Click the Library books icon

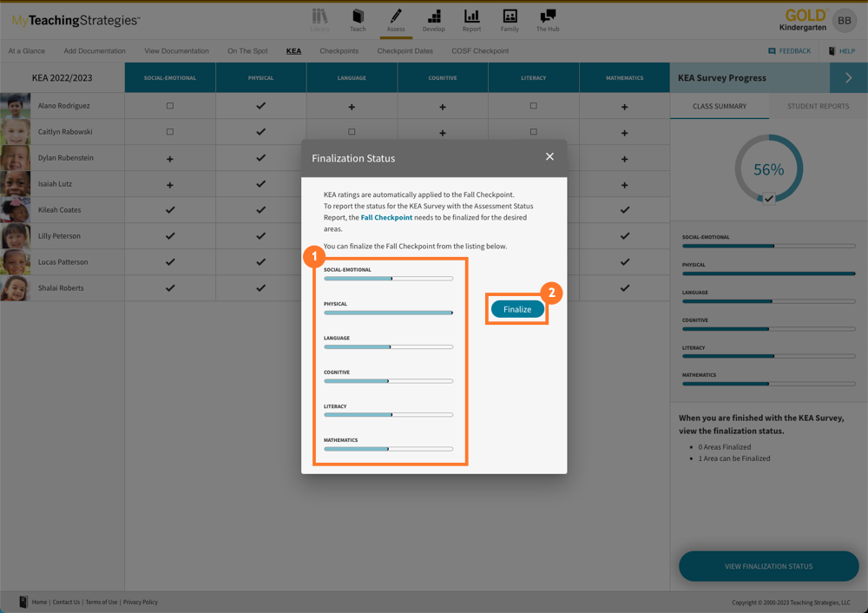point(319,17)
